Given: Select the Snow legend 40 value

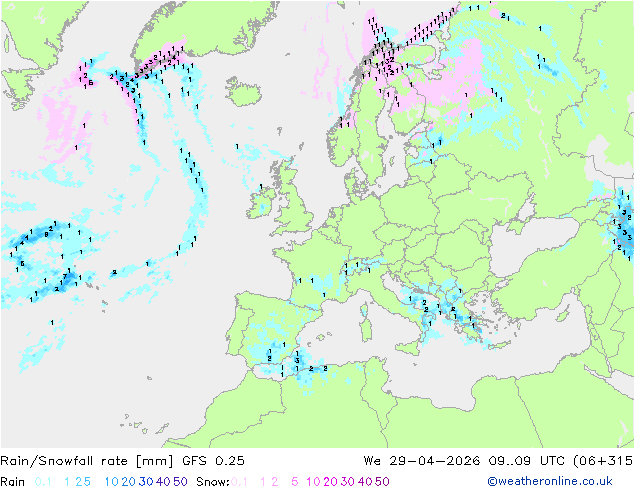Looking at the screenshot, I should (x=365, y=482).
